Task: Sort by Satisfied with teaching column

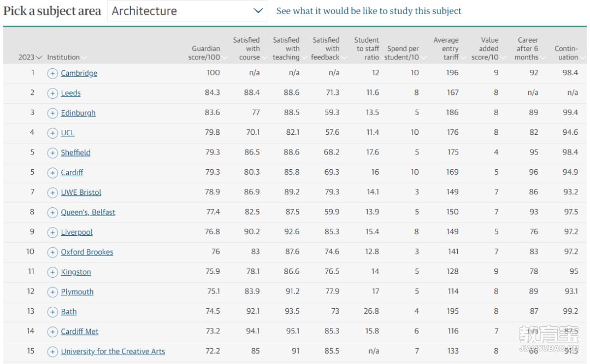Action: pyautogui.click(x=290, y=49)
